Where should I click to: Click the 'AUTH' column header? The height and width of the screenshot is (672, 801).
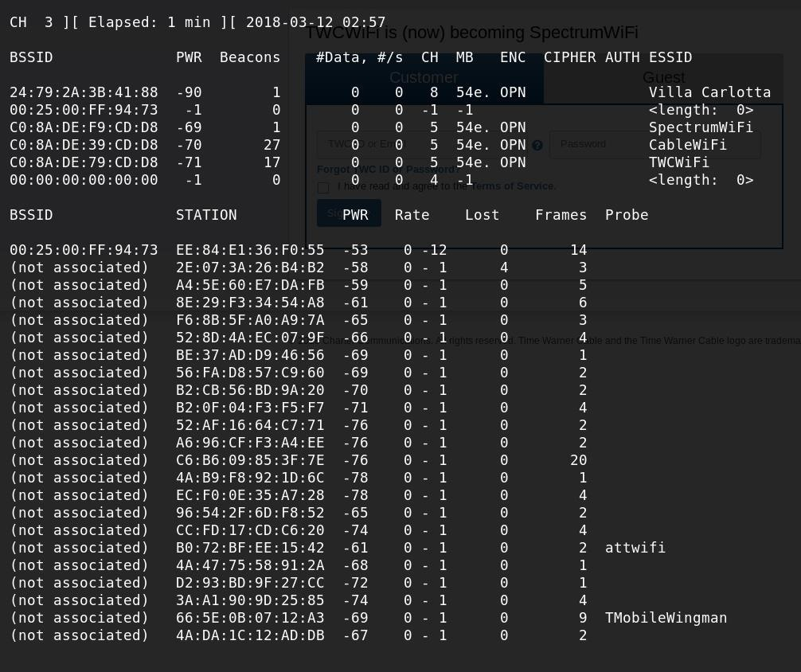tap(622, 57)
